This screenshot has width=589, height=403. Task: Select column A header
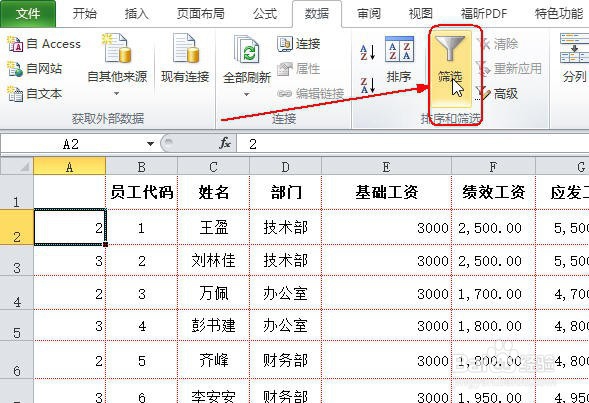tap(69, 166)
